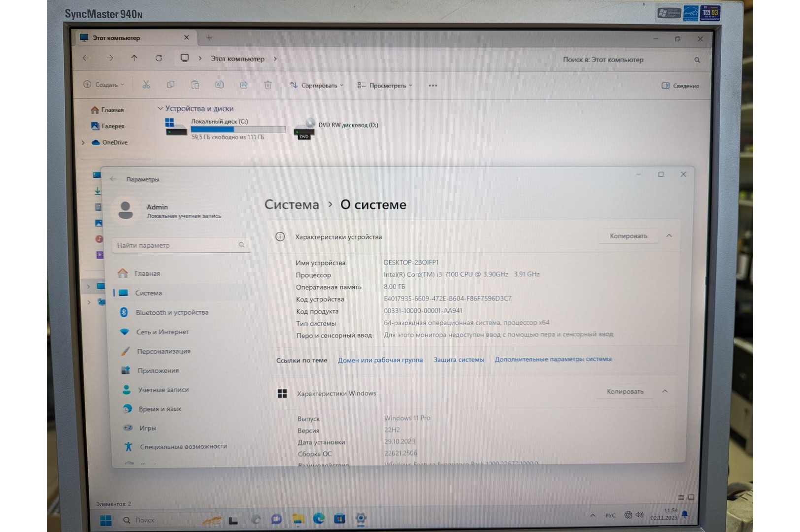Click the Copy icon in Explorer toolbar
The image size is (800, 532).
coord(170,85)
